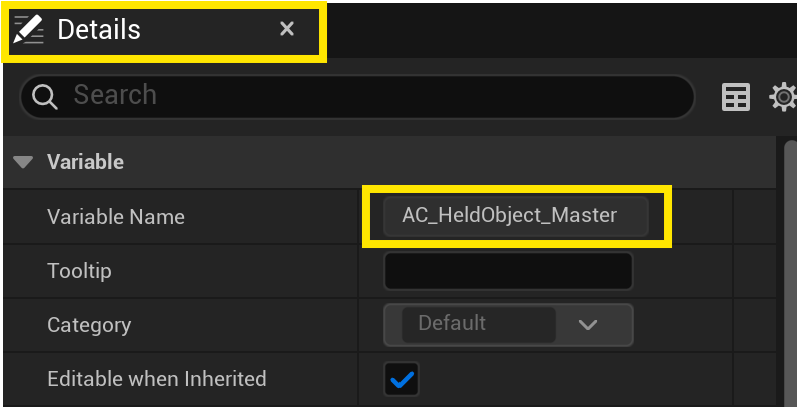Click the magnifier icon in the search bar
This screenshot has height=407, width=797.
pos(46,96)
